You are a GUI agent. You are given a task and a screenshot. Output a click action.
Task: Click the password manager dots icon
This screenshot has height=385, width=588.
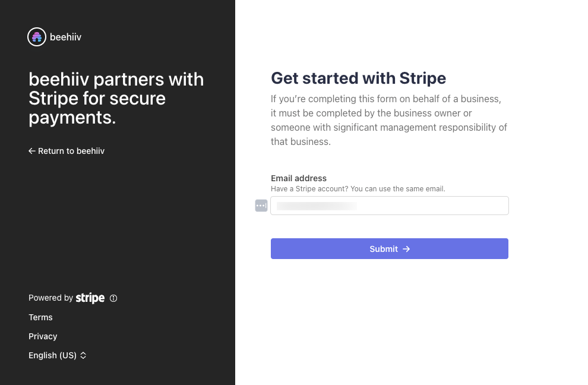click(x=261, y=206)
